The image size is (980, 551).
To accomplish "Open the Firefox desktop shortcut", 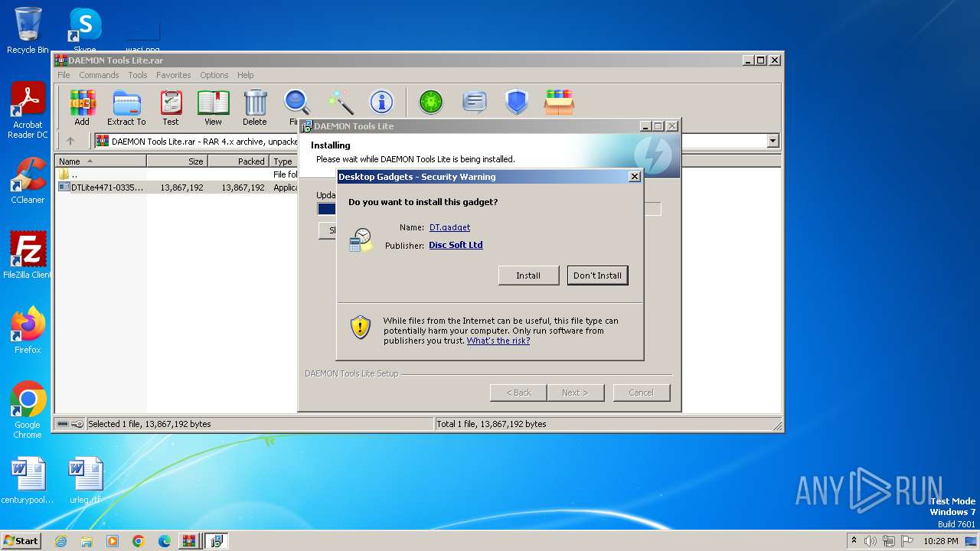I will tap(28, 330).
